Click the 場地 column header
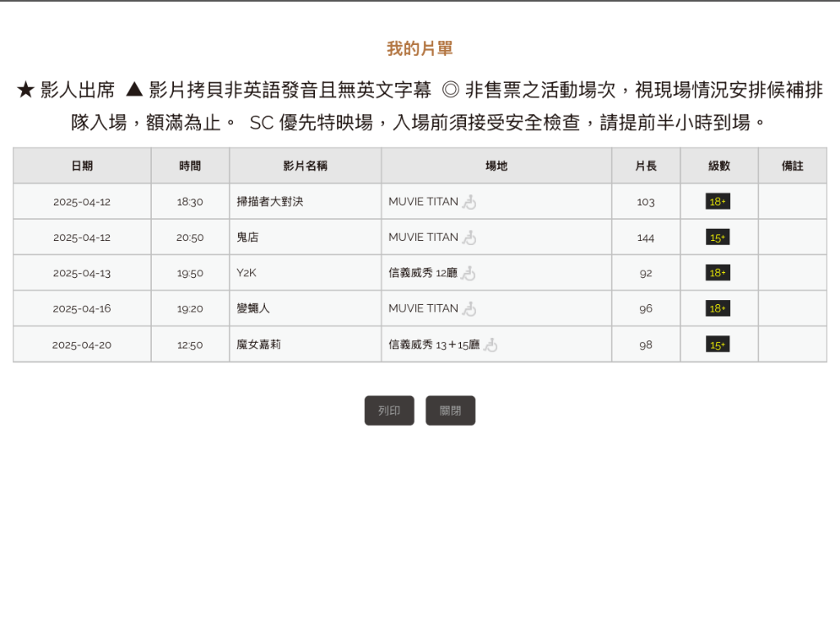 point(496,166)
